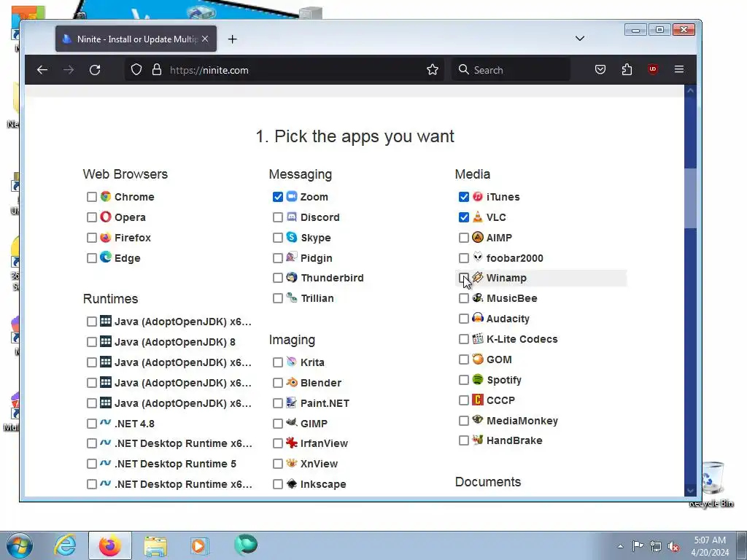Go back to the previous page
This screenshot has height=560, width=747.
42,70
